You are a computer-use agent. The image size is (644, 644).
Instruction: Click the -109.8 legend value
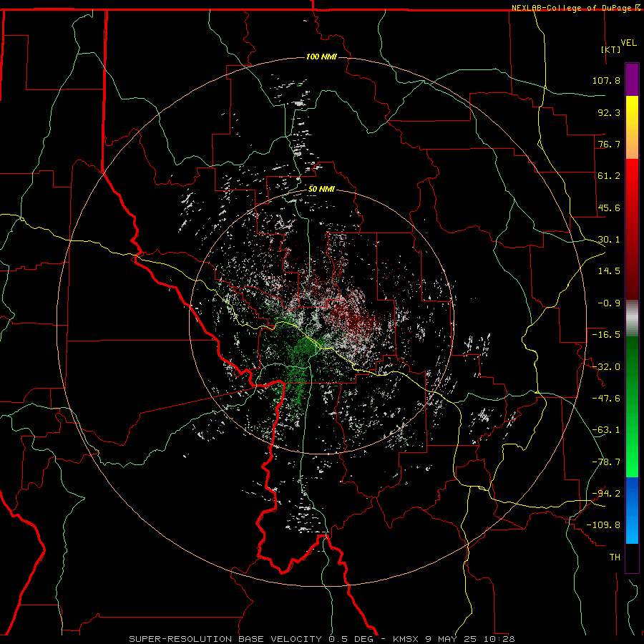603,525
